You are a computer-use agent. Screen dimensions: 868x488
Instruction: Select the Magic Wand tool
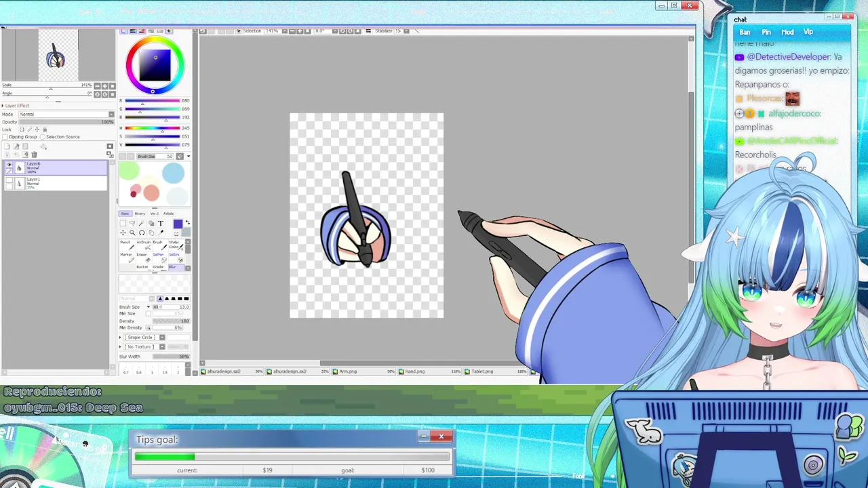pos(142,223)
